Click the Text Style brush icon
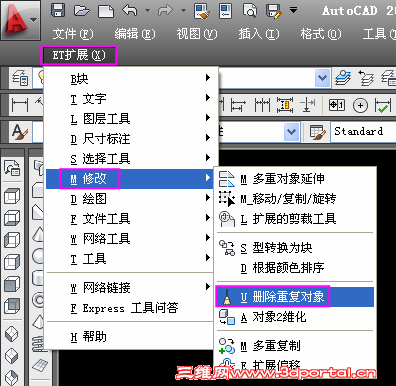 [x=20, y=131]
